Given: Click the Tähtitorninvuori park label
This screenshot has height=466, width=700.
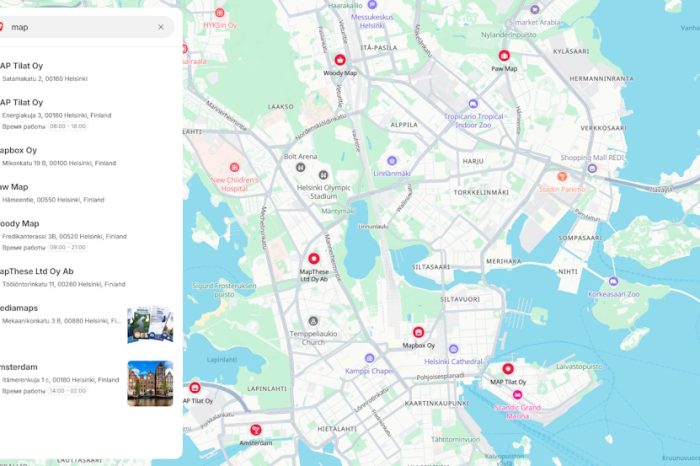Looking at the screenshot, I should (x=455, y=440).
